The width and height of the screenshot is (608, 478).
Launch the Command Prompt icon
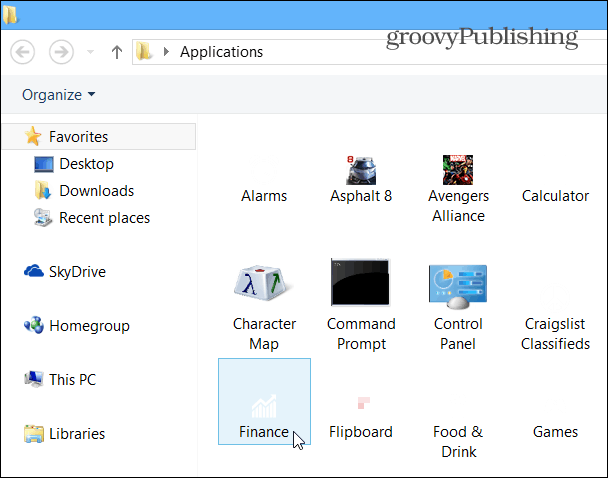tap(361, 283)
